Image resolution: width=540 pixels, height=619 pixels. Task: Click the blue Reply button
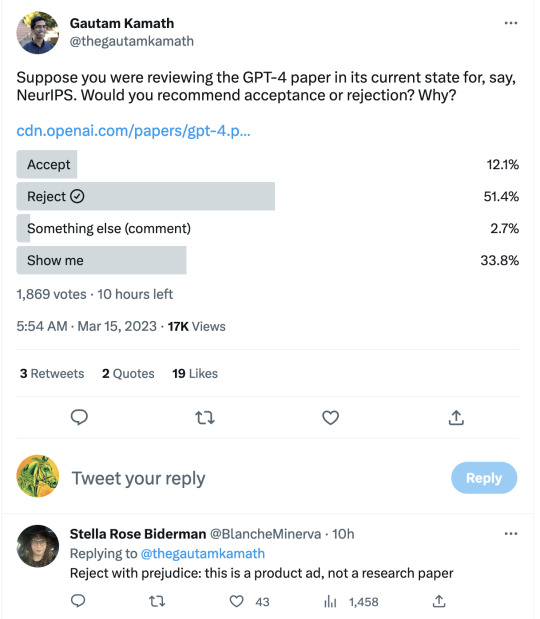pos(484,478)
